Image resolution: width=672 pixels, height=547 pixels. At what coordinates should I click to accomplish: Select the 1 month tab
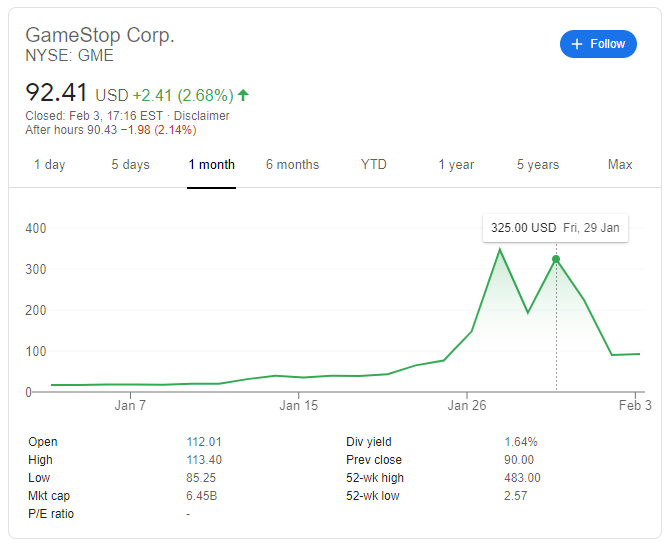pos(211,165)
